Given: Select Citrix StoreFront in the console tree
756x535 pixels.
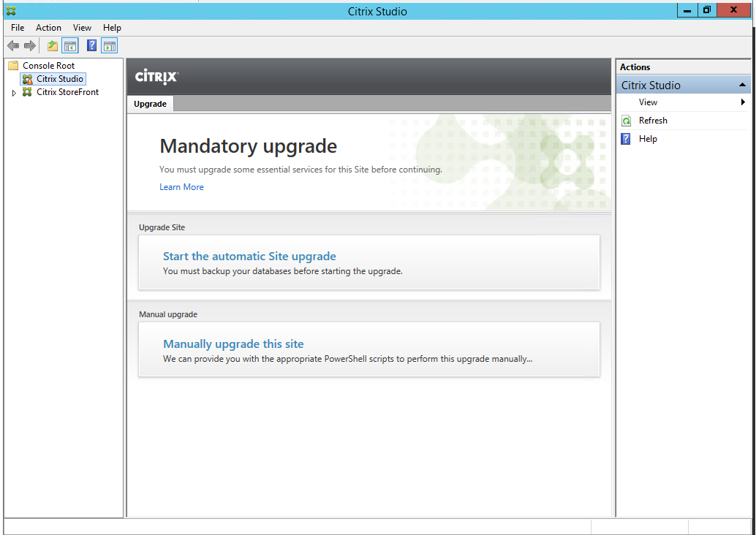Looking at the screenshot, I should click(67, 92).
